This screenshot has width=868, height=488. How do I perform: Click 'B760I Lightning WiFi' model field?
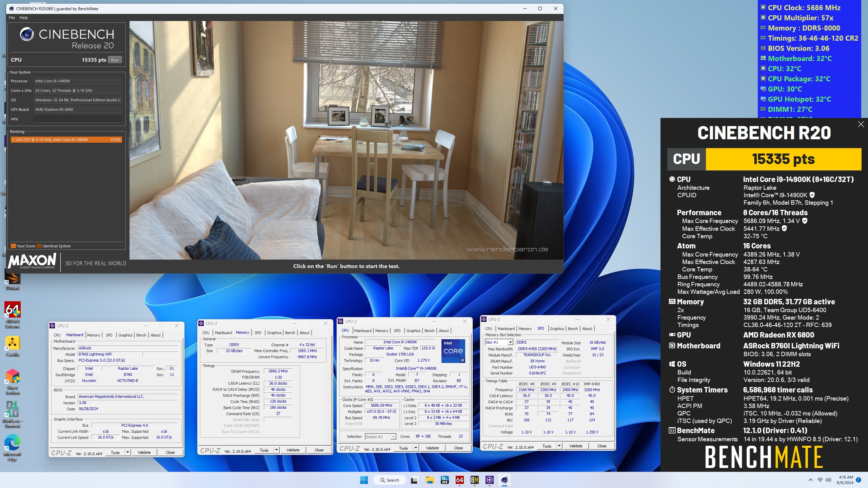pyautogui.click(x=110, y=354)
